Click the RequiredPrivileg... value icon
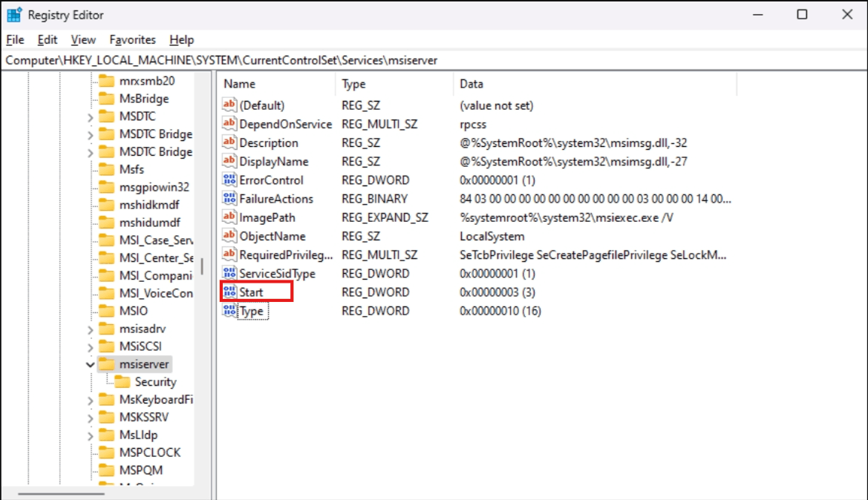Viewport: 868px width, 500px height. [229, 254]
